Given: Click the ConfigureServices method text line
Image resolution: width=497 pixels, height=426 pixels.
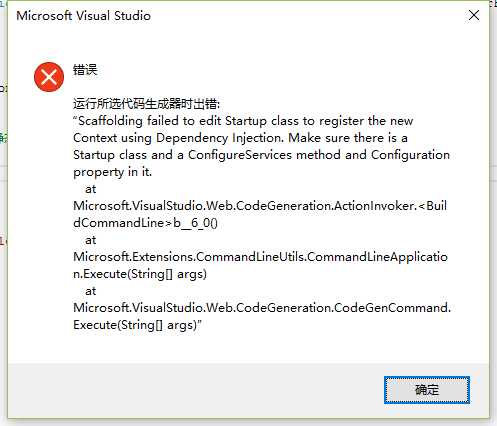Looking at the screenshot, I should tap(261, 155).
